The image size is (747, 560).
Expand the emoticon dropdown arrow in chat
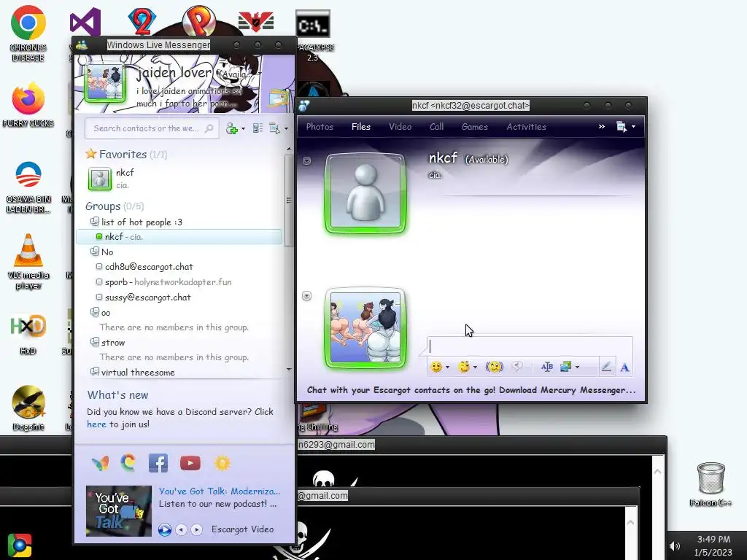tap(447, 367)
